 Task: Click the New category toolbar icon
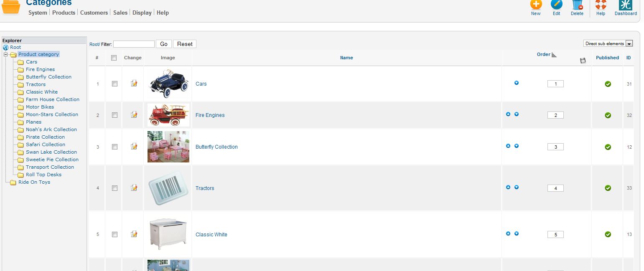click(536, 5)
